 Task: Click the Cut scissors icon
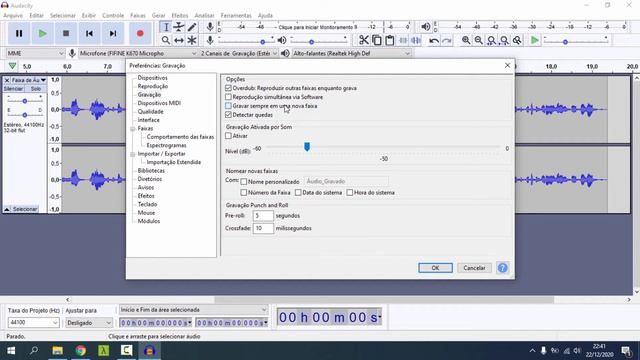tap(363, 40)
